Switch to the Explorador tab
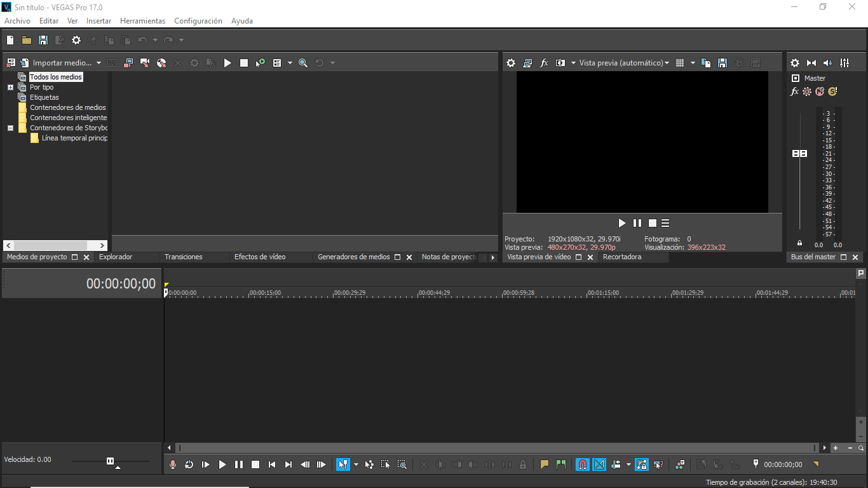The image size is (868, 488). click(116, 257)
